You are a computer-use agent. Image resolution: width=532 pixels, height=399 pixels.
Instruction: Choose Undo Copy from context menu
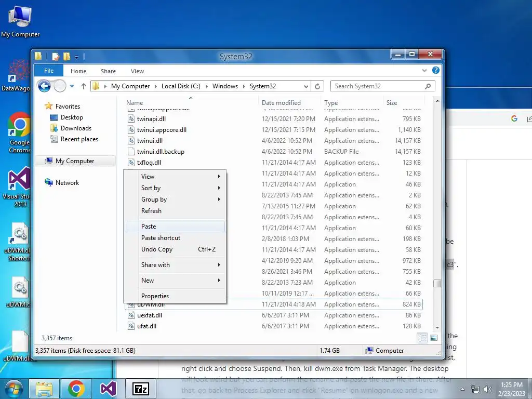[x=175, y=249]
